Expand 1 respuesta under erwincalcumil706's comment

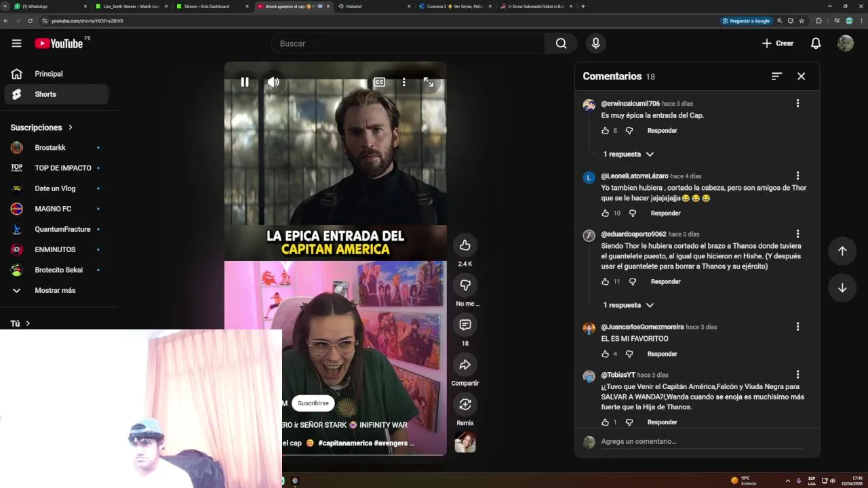pos(628,154)
